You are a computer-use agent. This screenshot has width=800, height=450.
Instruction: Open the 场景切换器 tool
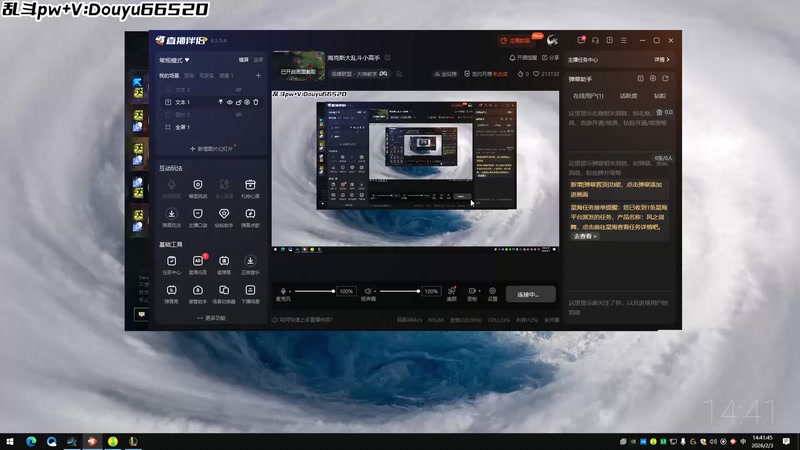pos(224,294)
